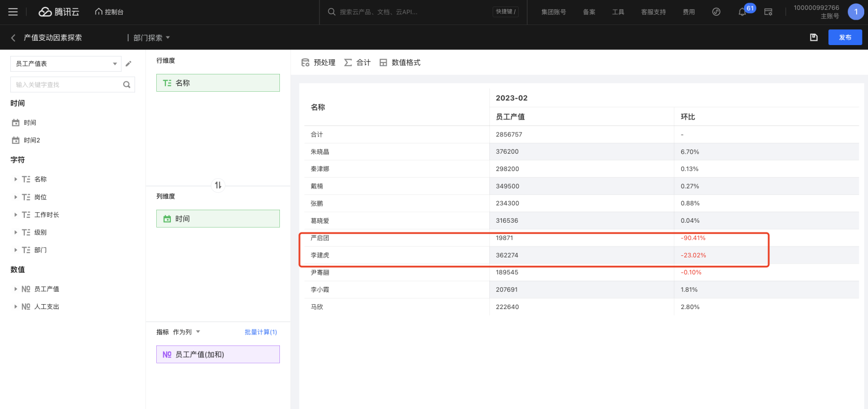Click the 2023-02 column group header
The image size is (868, 409).
512,98
